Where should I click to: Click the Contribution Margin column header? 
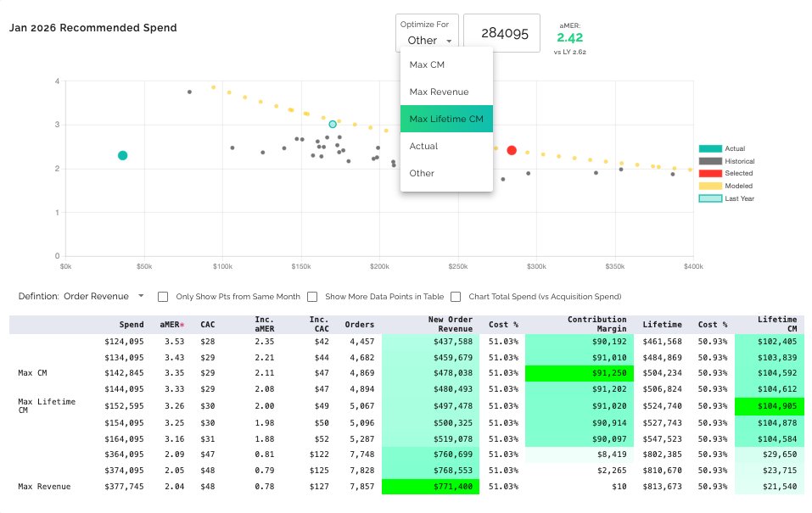click(596, 324)
